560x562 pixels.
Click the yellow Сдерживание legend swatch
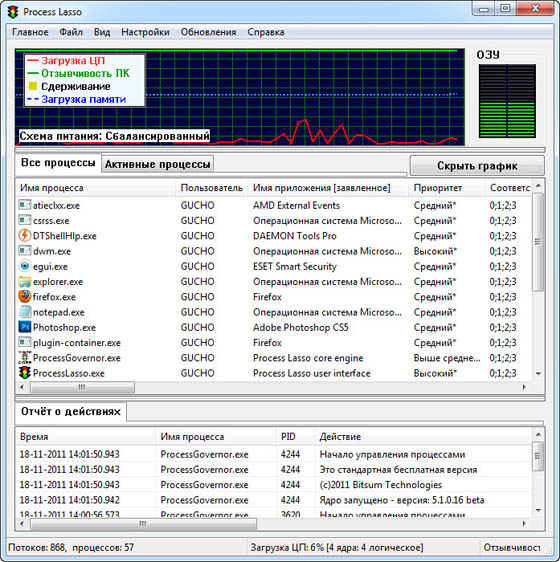point(33,86)
